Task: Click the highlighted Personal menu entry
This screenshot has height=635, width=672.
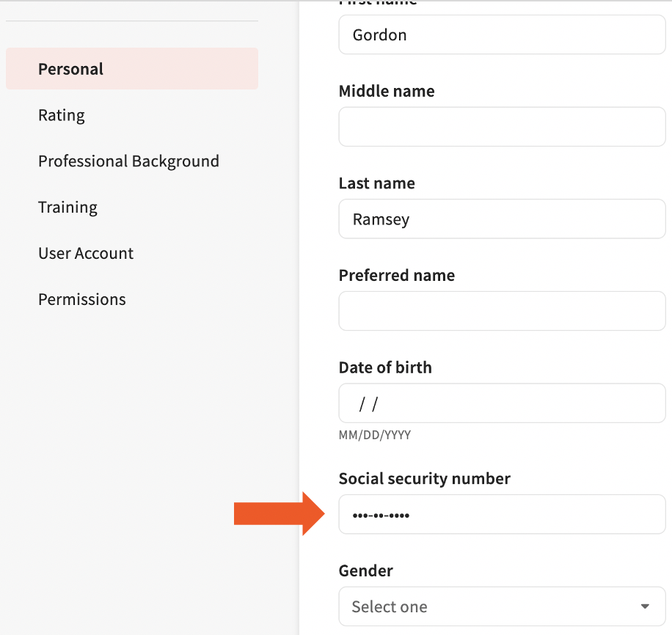Action: click(x=70, y=69)
